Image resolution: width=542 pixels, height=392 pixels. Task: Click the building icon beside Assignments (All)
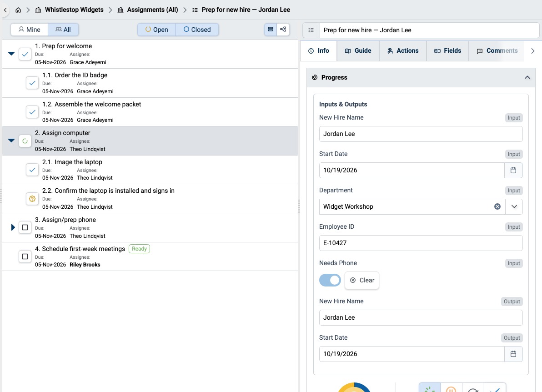tap(120, 10)
